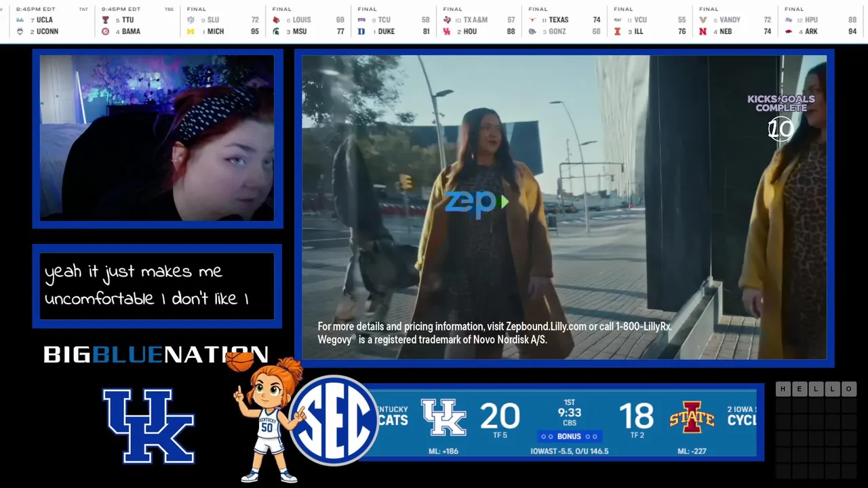
Task: Click Kentucky's score of 20
Action: (500, 416)
